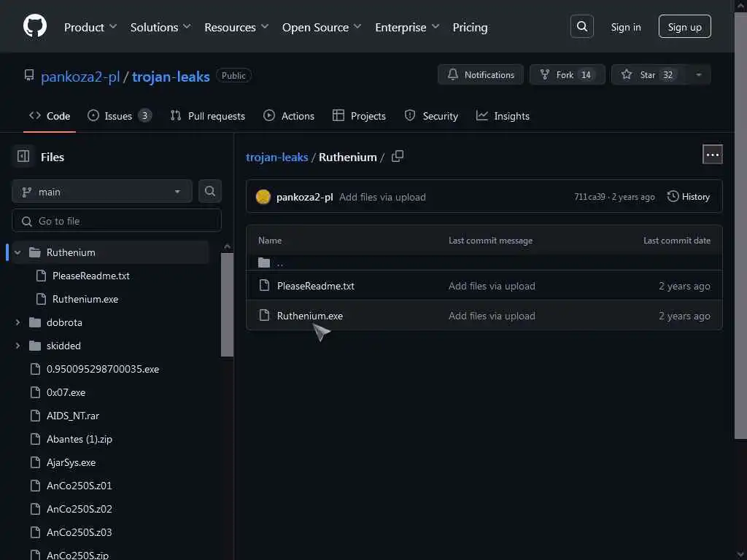Collapse the file tree panel icon
Screen dimensions: 747x560
23,156
